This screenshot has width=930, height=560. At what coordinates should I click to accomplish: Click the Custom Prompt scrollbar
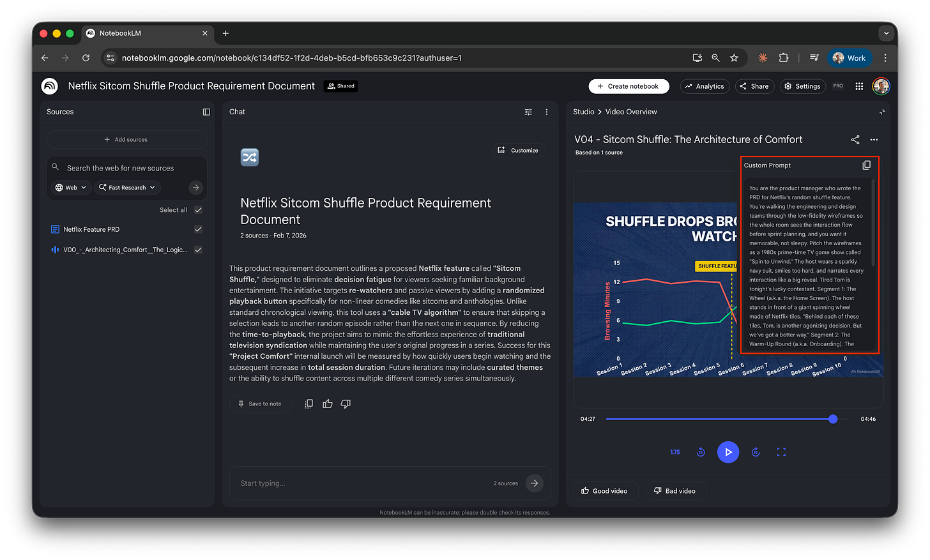point(873,223)
